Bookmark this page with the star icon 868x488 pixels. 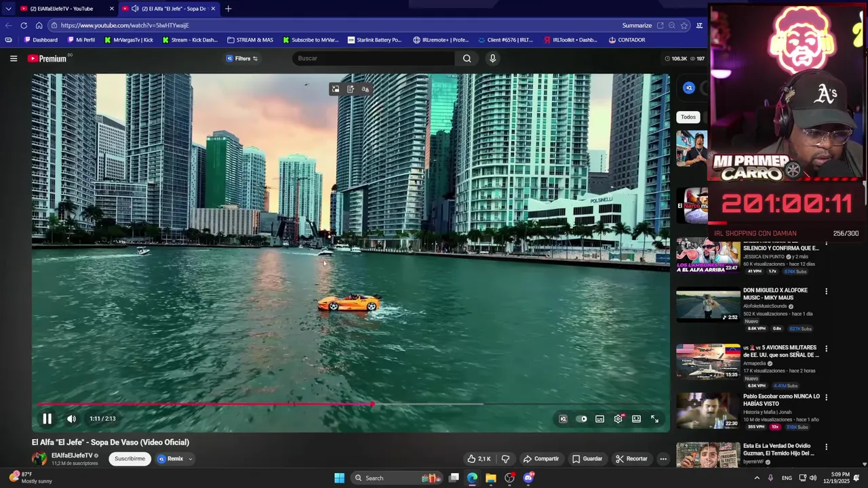coord(684,26)
